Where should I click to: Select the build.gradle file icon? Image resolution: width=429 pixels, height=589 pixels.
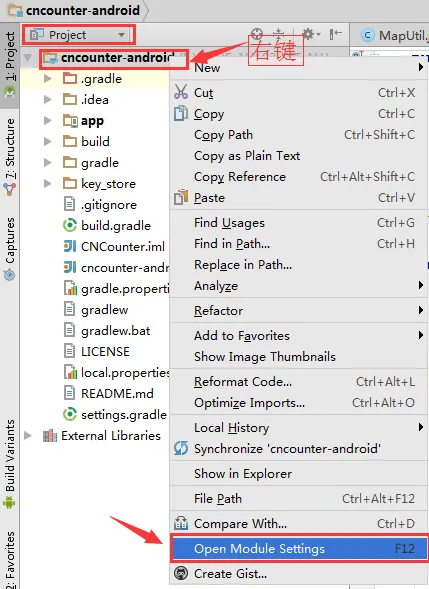click(70, 225)
